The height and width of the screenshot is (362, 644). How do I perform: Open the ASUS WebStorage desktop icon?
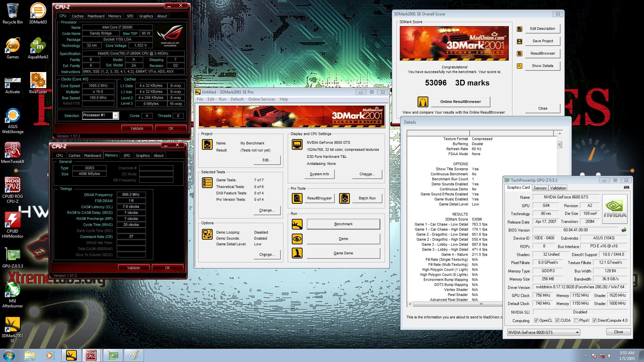(12, 121)
